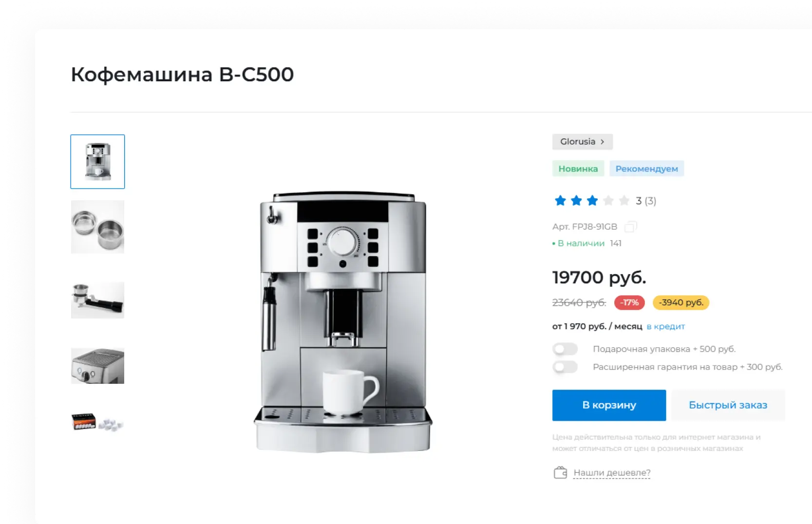Click Быстрый заказ button
Screen dimensions: 812x524
coord(728,405)
